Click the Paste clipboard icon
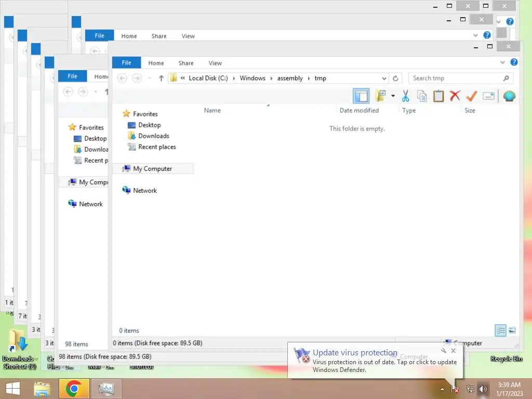The image size is (532, 399). pos(438,96)
